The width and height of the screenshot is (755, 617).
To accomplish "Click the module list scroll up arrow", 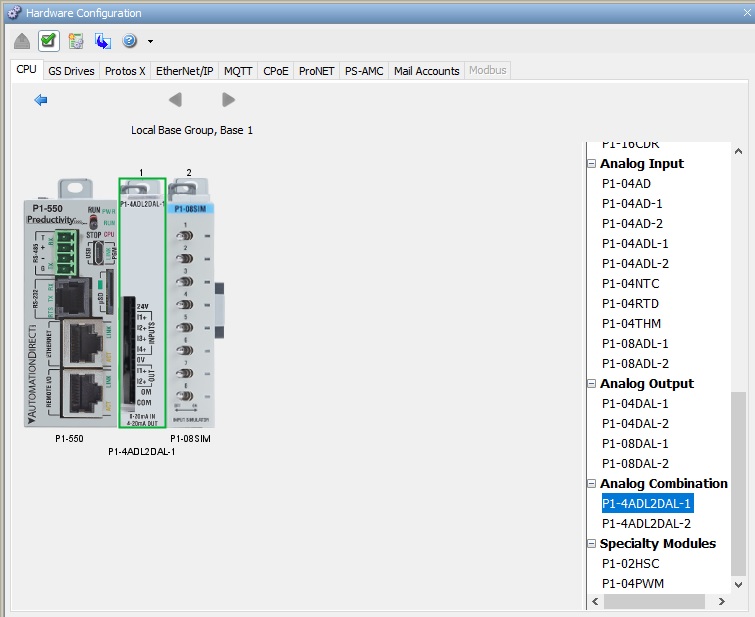I will (738, 151).
